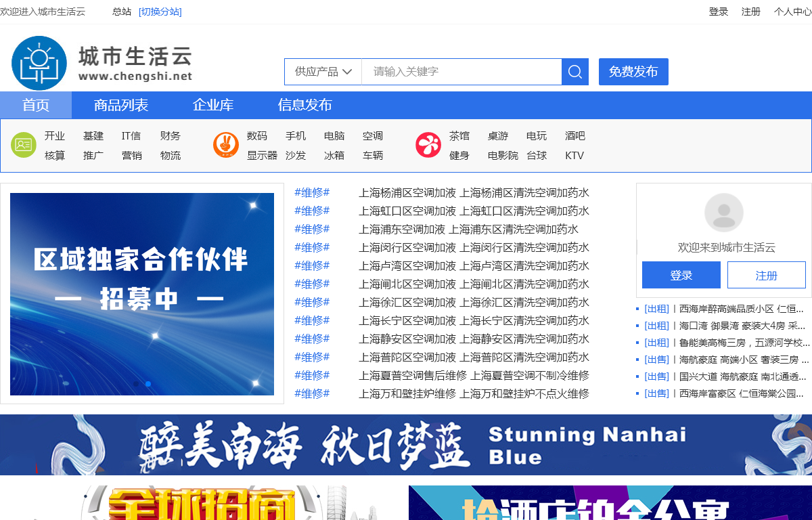Select the 电影院 category link
Viewport: 812px width, 520px height.
point(503,156)
